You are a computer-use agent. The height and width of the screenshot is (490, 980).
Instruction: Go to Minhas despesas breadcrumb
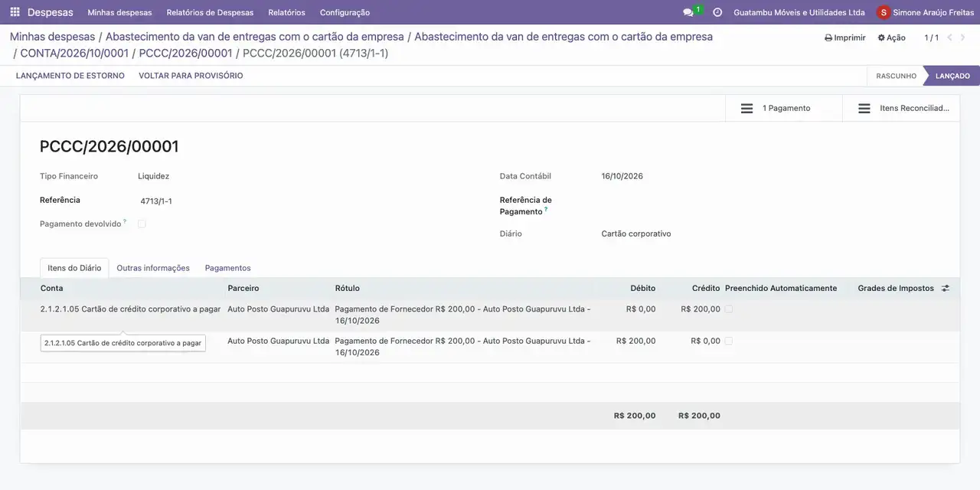click(53, 37)
